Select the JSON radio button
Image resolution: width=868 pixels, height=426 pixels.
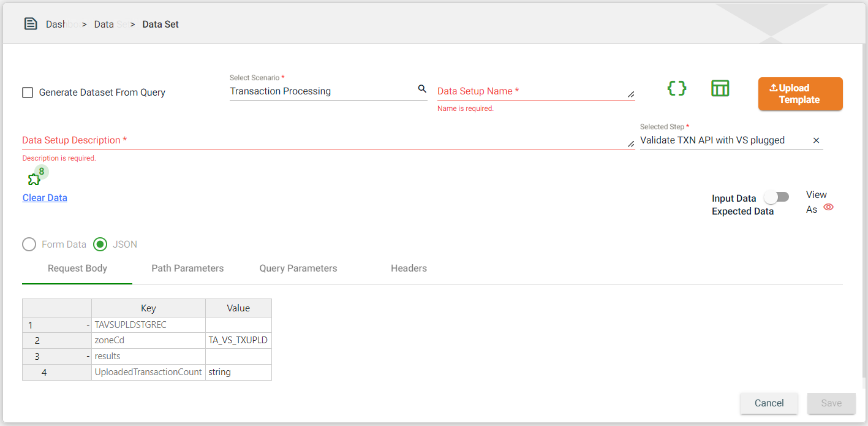[x=100, y=245]
